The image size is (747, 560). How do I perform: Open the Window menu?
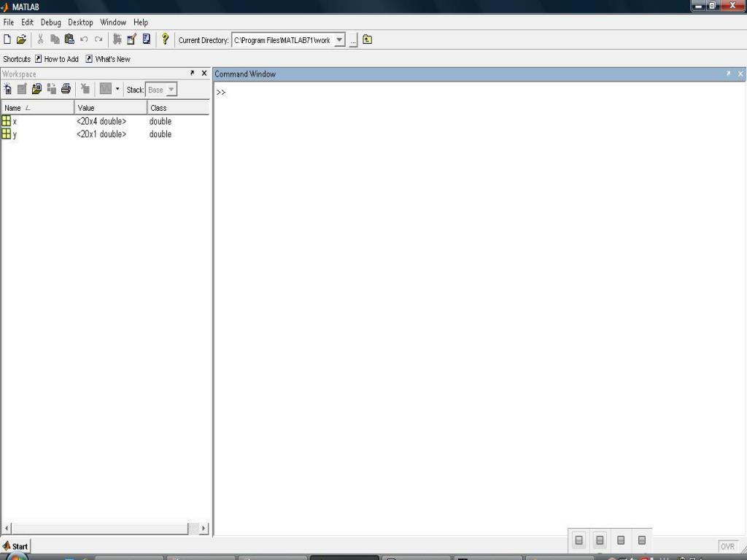point(113,23)
